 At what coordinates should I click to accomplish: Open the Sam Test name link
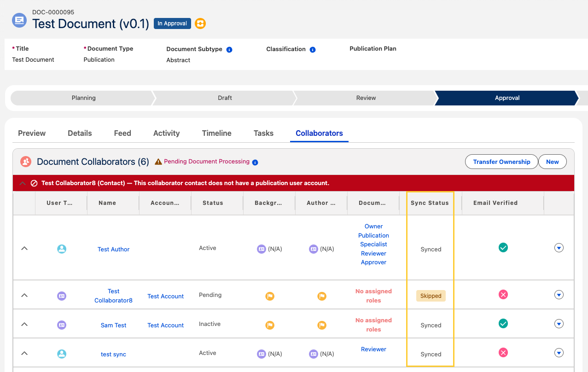[x=113, y=325]
